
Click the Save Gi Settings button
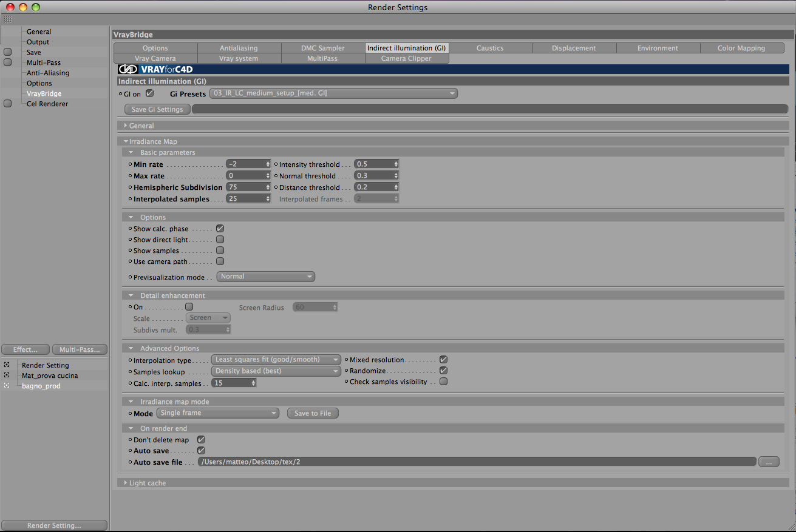[157, 109]
